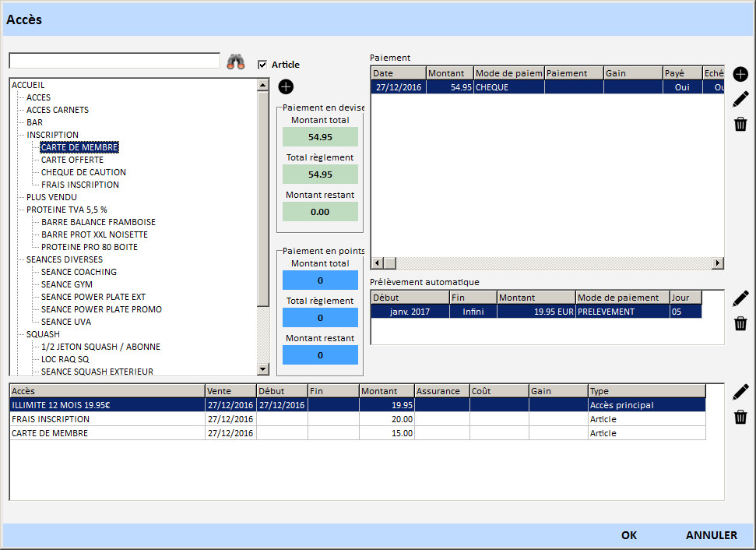Select the FRAIS INSCRIPTION row in the Accès table
Viewport: 756px width, 550px height.
pos(357,419)
